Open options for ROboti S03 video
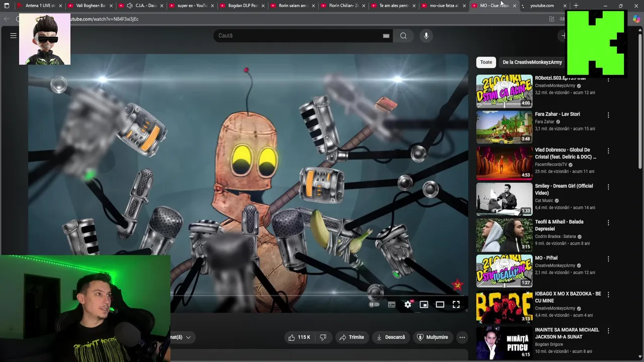 (x=608, y=79)
